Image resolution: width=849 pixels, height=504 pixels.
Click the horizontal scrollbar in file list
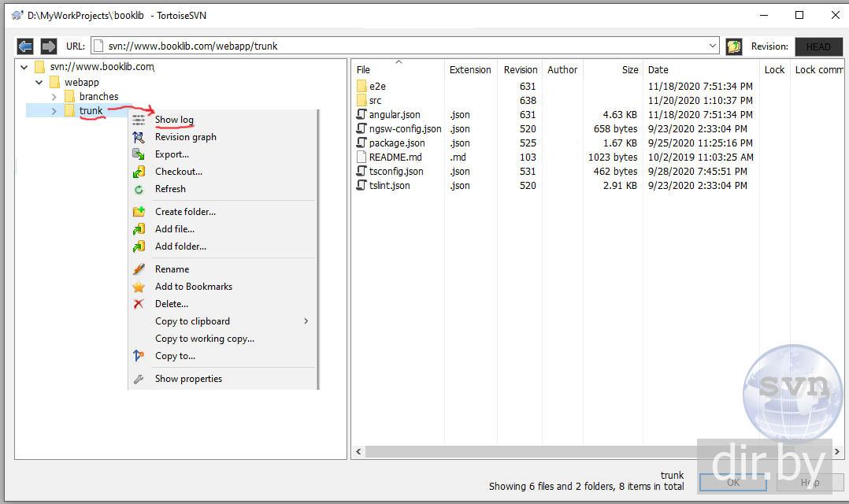click(x=551, y=452)
